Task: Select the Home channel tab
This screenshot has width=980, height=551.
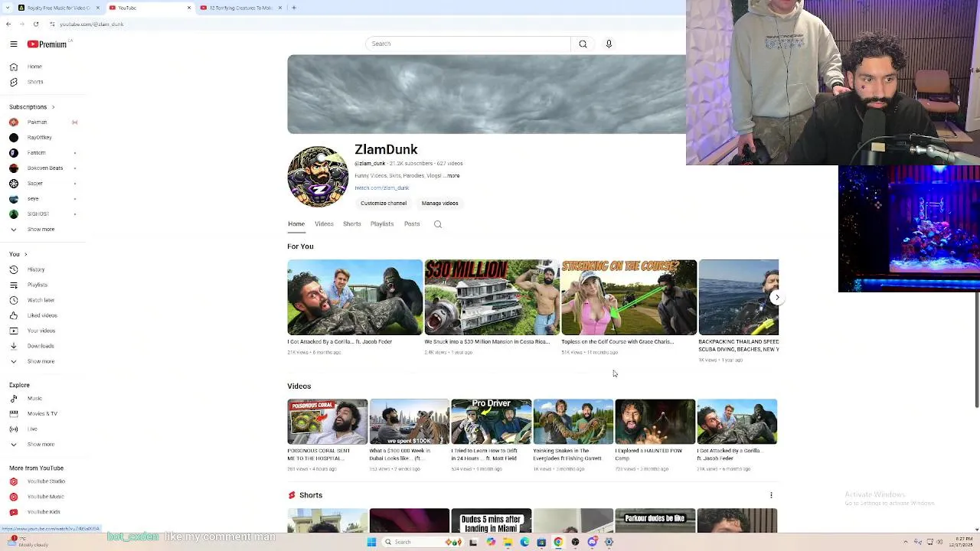Action: tap(296, 224)
